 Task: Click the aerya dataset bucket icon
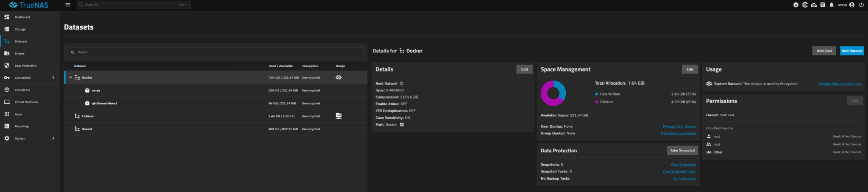tap(87, 90)
